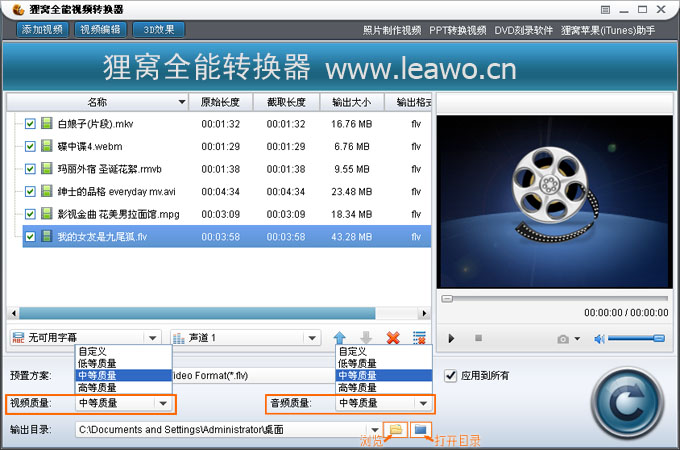Uncheck 影视金曲 花美男拉面馆.mpg checkbox
Viewport: 680px width, 450px height.
click(30, 214)
